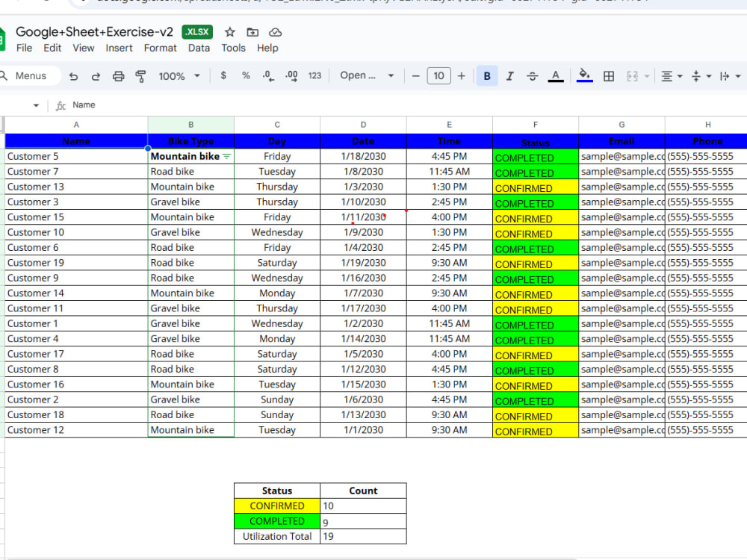Increase font size plus button
Screen dimensions: 747x560
click(461, 75)
